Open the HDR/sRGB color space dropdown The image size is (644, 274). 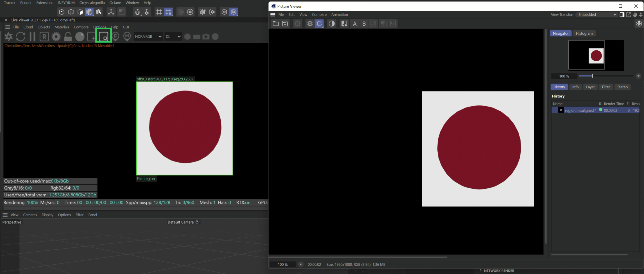[x=148, y=37]
